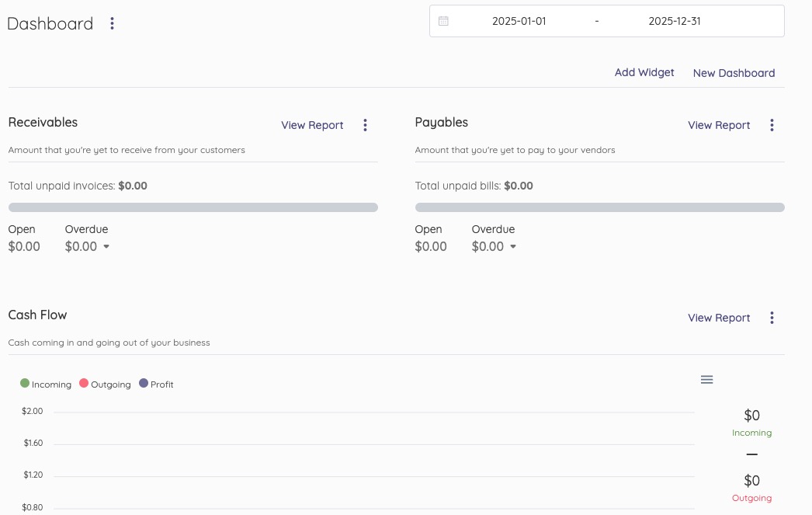This screenshot has height=515, width=812.
Task: Open the Payables widget options menu
Action: (x=772, y=125)
